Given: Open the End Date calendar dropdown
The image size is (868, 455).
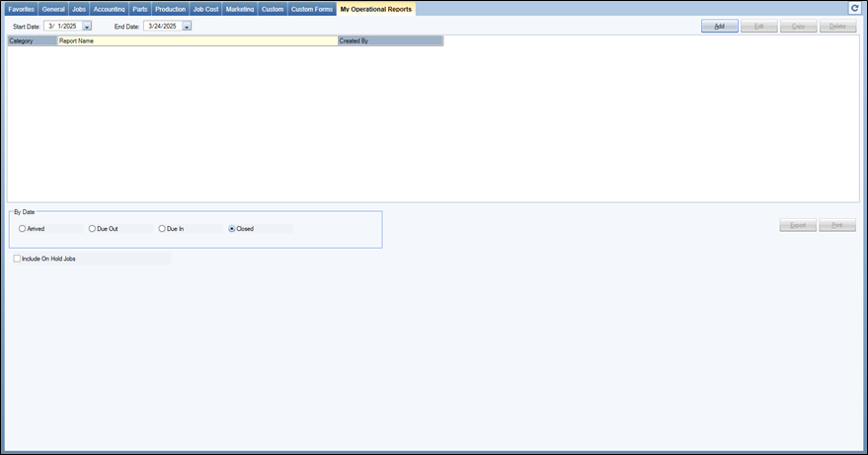Looking at the screenshot, I should tap(187, 26).
